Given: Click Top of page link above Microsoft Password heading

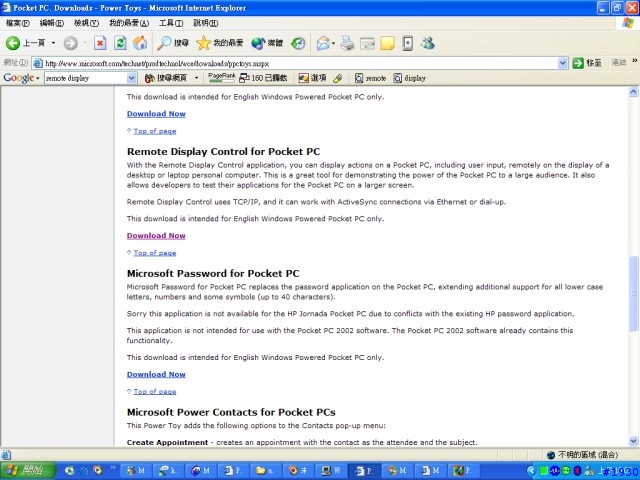Looking at the screenshot, I should [x=155, y=253].
